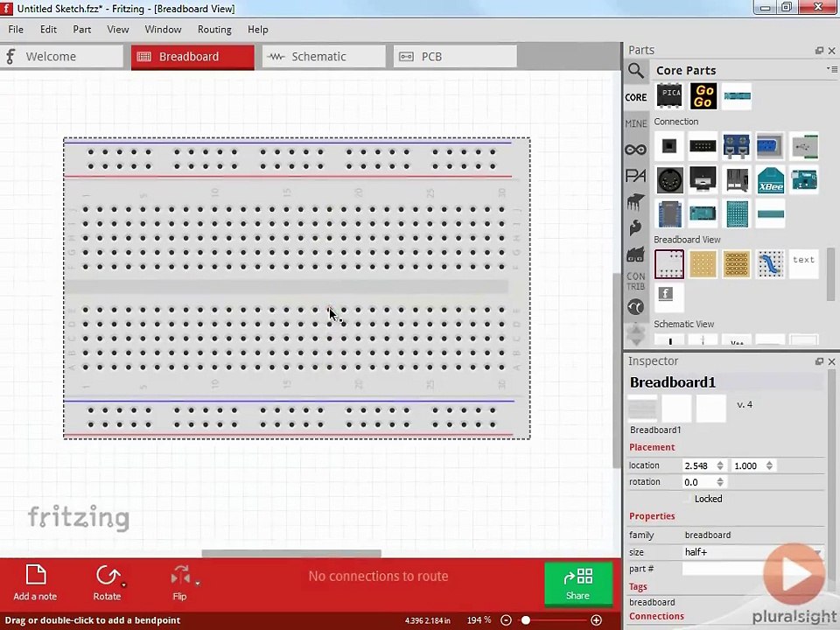The height and width of the screenshot is (630, 840).
Task: Float the Inspector panel
Action: (819, 361)
